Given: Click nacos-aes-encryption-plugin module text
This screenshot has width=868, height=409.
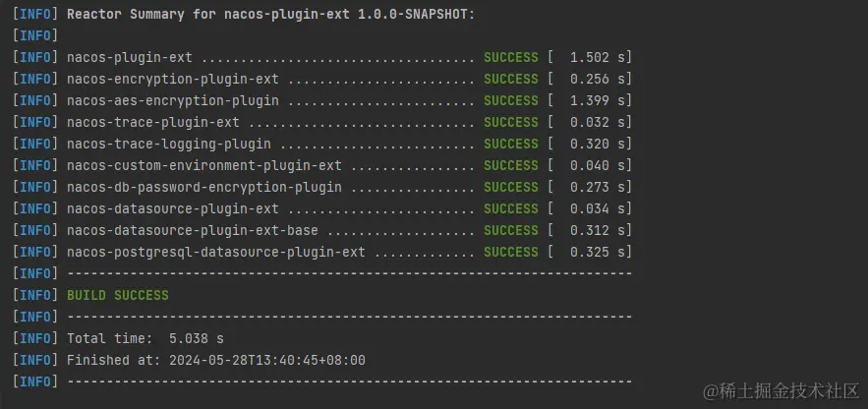Looking at the screenshot, I should (x=173, y=100).
